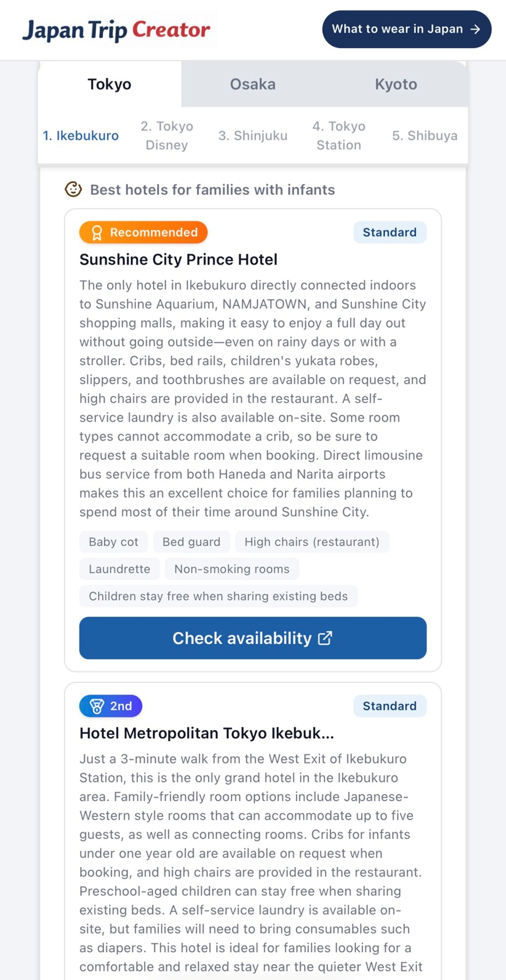Open the Japan Trip Creator logo home link

tap(116, 30)
